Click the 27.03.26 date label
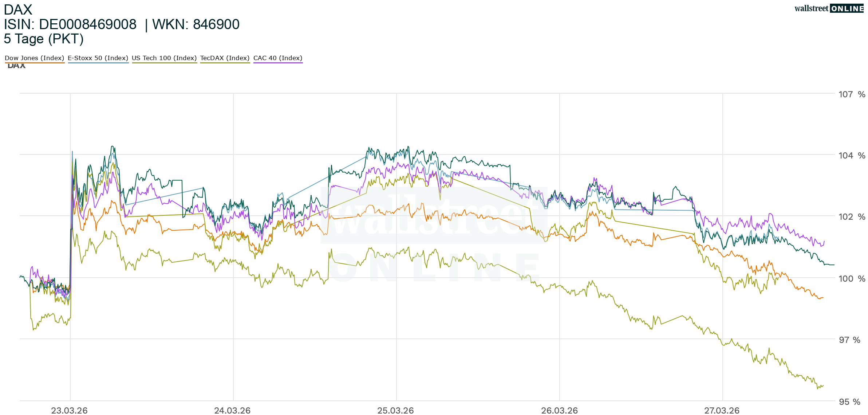This screenshot has height=415, width=868. [x=722, y=410]
